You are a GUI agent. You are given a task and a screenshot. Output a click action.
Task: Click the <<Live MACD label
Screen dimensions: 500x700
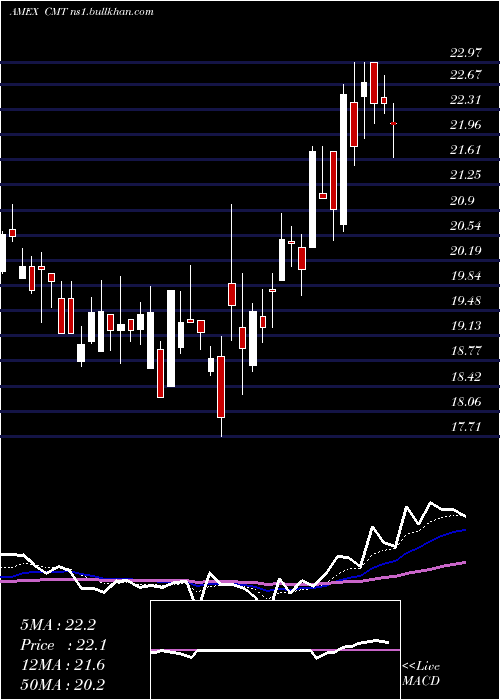click(421, 673)
